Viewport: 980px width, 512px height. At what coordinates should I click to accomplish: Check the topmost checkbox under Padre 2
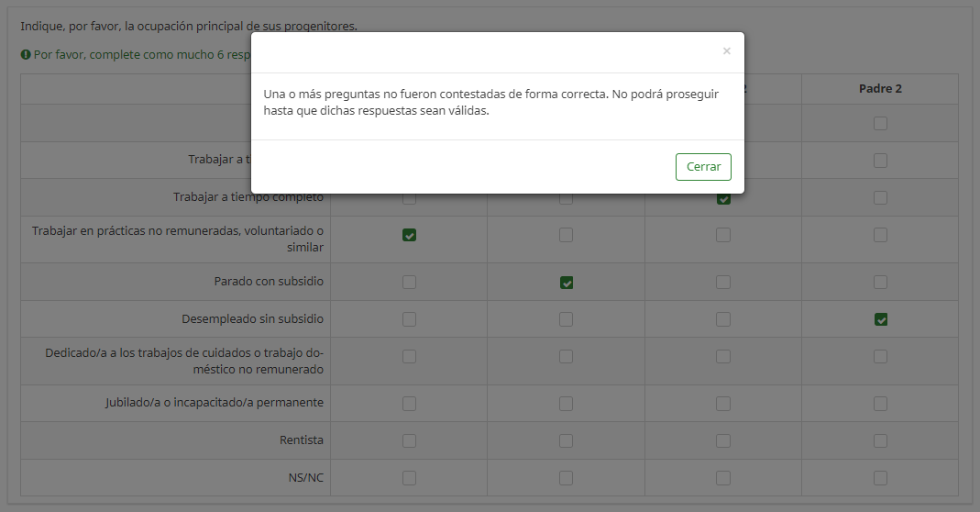(x=880, y=124)
